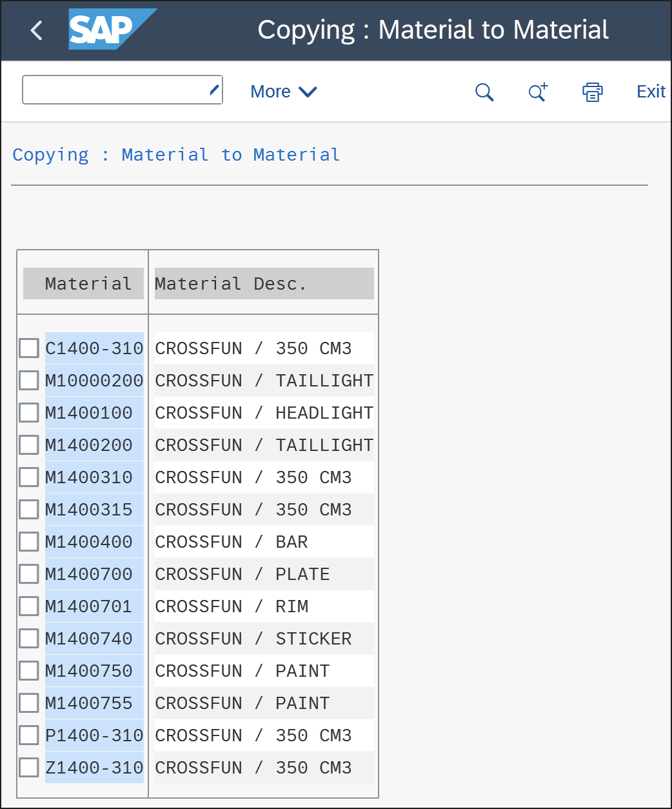This screenshot has width=672, height=809.
Task: Tick the box beside M1400701
Action: coord(29,606)
